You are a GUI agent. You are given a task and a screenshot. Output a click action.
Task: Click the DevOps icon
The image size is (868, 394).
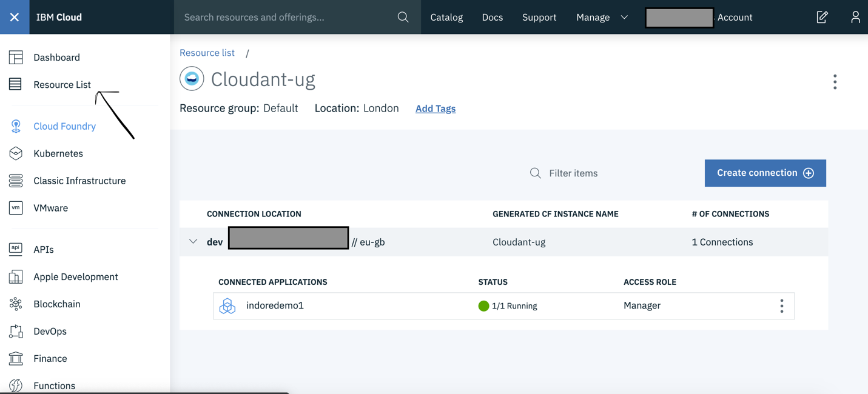click(16, 331)
